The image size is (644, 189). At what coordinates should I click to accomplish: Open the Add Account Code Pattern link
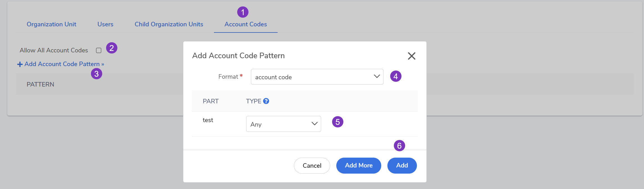click(62, 64)
